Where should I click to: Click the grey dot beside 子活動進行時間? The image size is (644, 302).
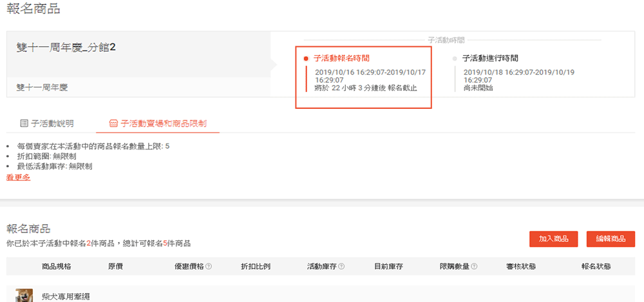(x=455, y=59)
